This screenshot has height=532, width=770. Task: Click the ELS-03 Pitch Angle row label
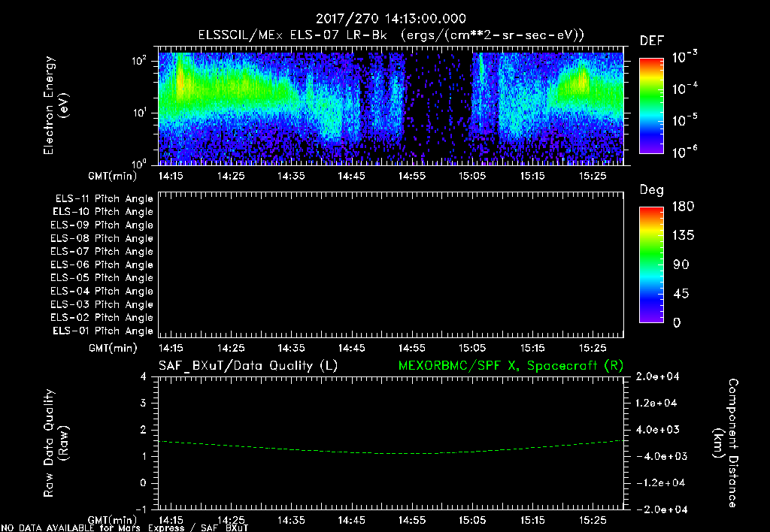pyautogui.click(x=102, y=304)
